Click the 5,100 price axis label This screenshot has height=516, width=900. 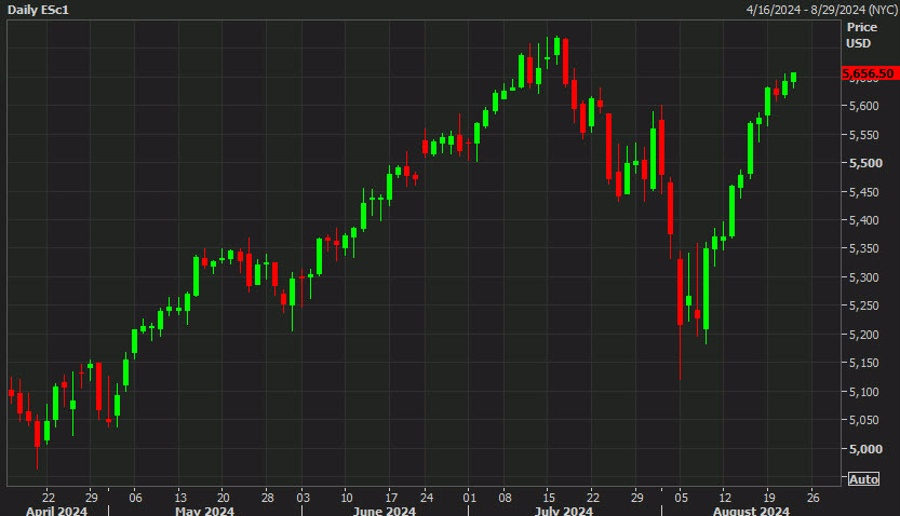point(864,391)
